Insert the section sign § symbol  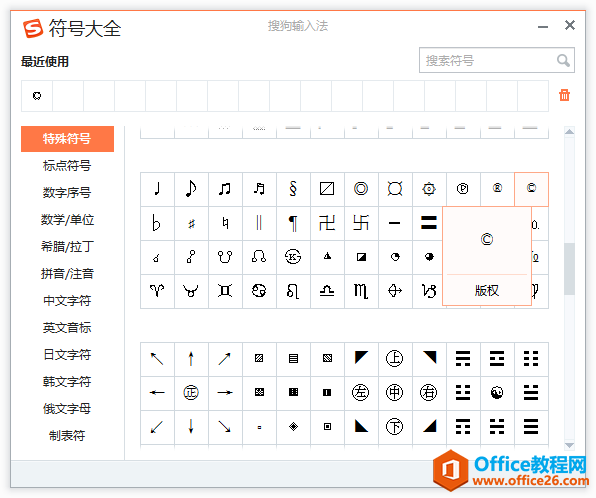click(x=293, y=189)
